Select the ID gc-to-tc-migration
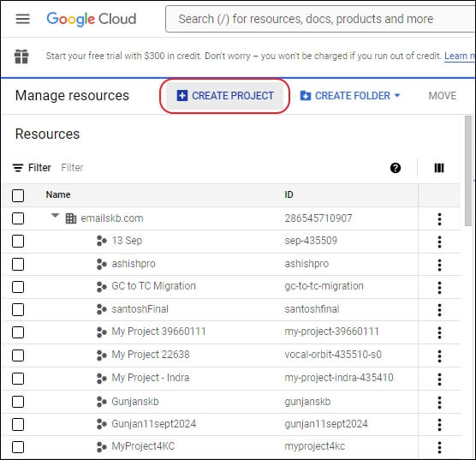The height and width of the screenshot is (460, 476). (324, 286)
